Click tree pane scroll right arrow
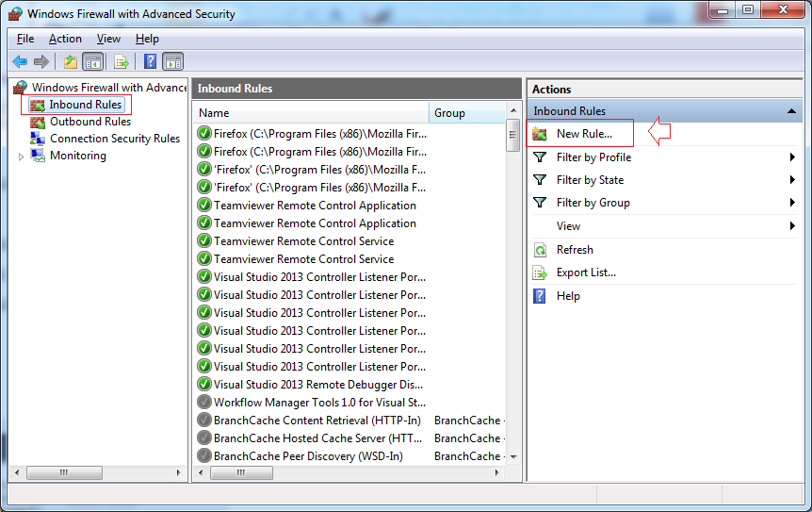The image size is (812, 512). [179, 472]
